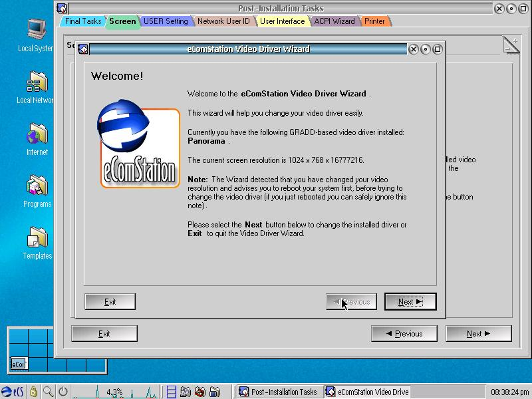
Task: Click the eComStation logo image in wizard
Action: coord(138,144)
